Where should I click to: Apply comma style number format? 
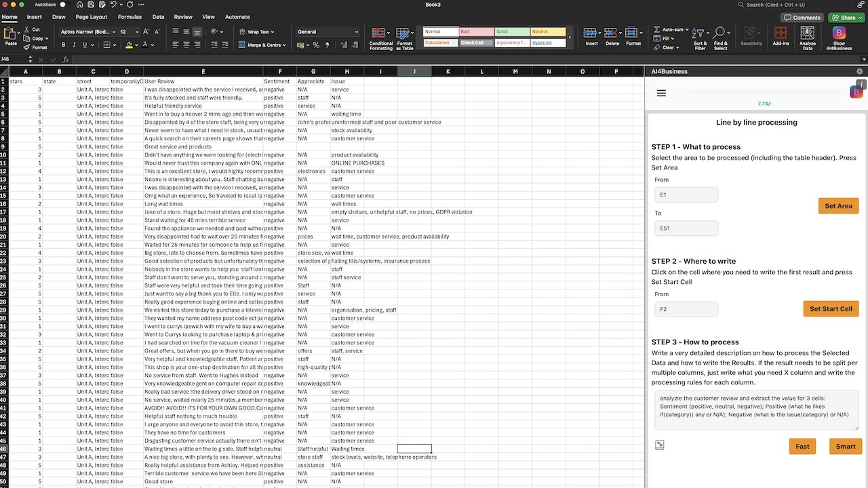[x=327, y=45]
